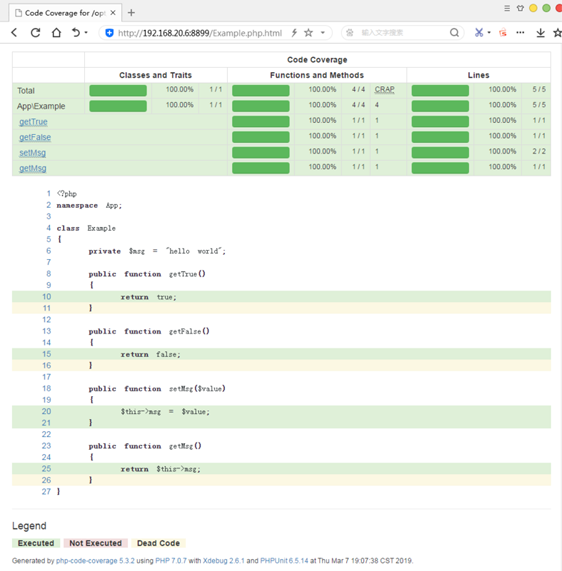
Task: Open the scissors screenshot tool
Action: [479, 33]
